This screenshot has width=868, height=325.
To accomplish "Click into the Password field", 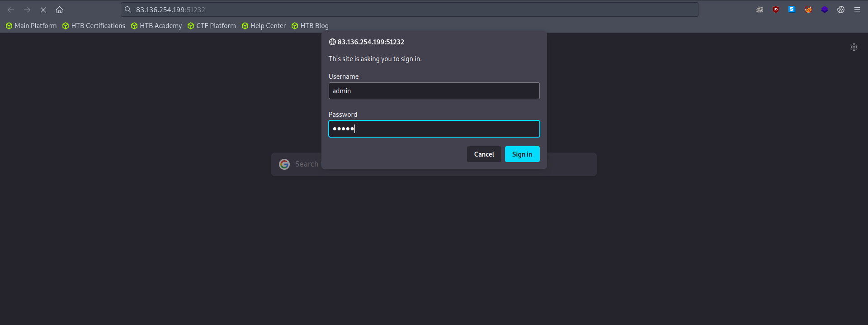I will pos(434,129).
